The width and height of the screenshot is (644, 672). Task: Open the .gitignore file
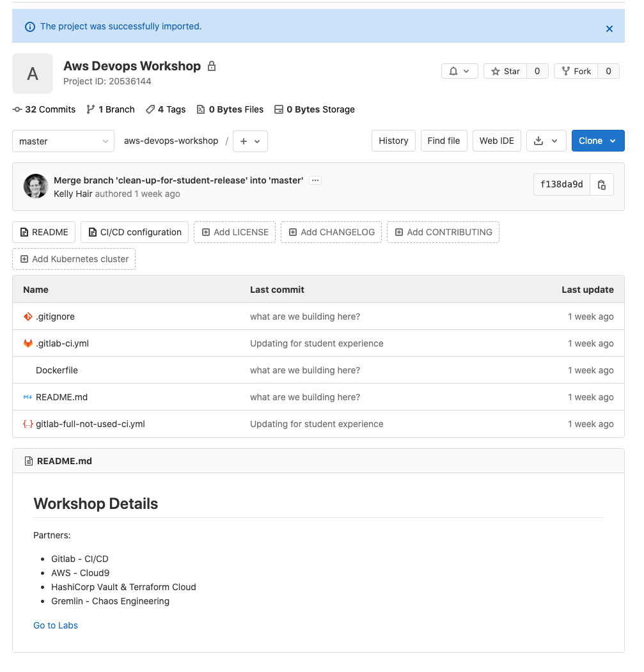55,316
